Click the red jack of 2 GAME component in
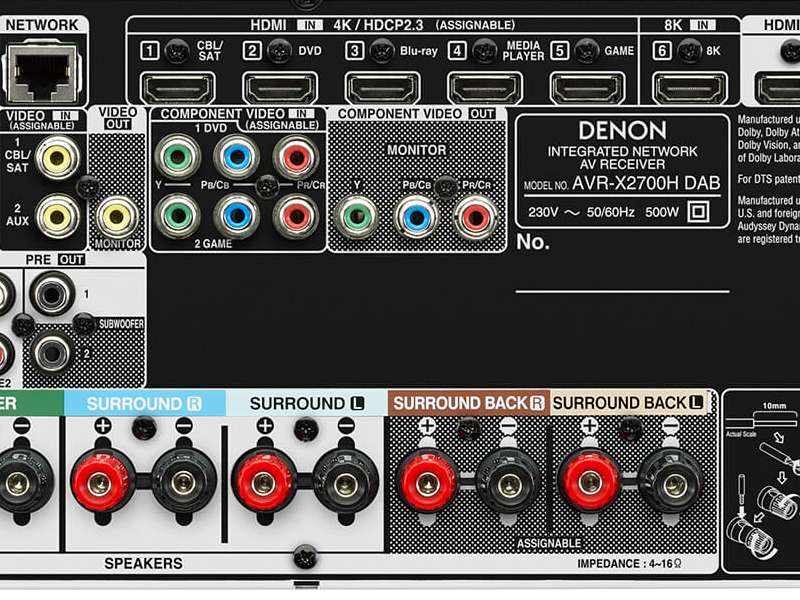 (296, 216)
